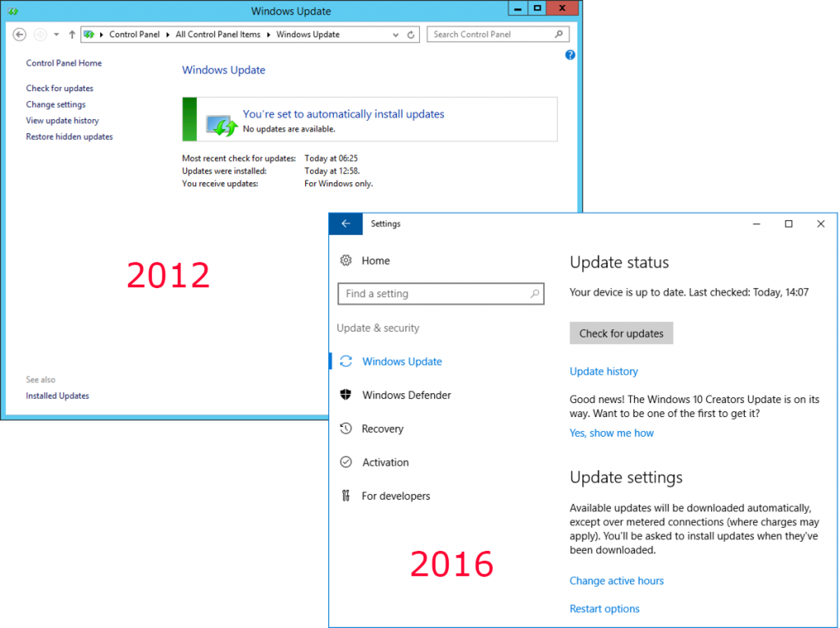840x628 pixels.
Task: Open the Update history link
Action: [x=604, y=371]
